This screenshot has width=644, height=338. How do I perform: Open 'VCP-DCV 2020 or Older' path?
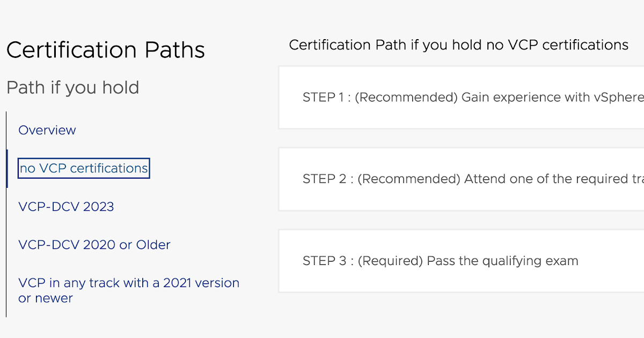[x=94, y=245]
